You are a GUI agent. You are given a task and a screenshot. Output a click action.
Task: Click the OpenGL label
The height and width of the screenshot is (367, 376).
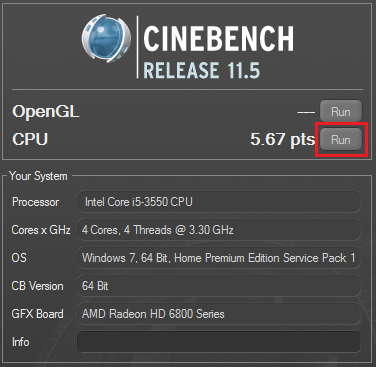tap(46, 112)
